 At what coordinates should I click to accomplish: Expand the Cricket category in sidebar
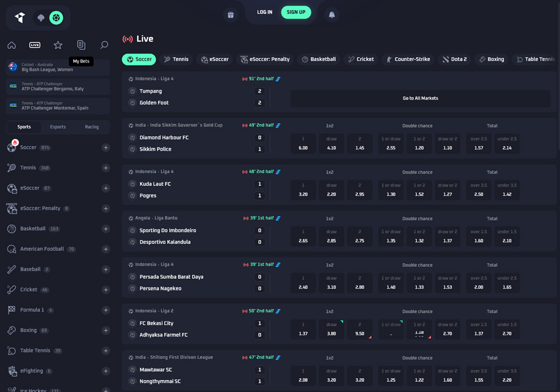(105, 290)
